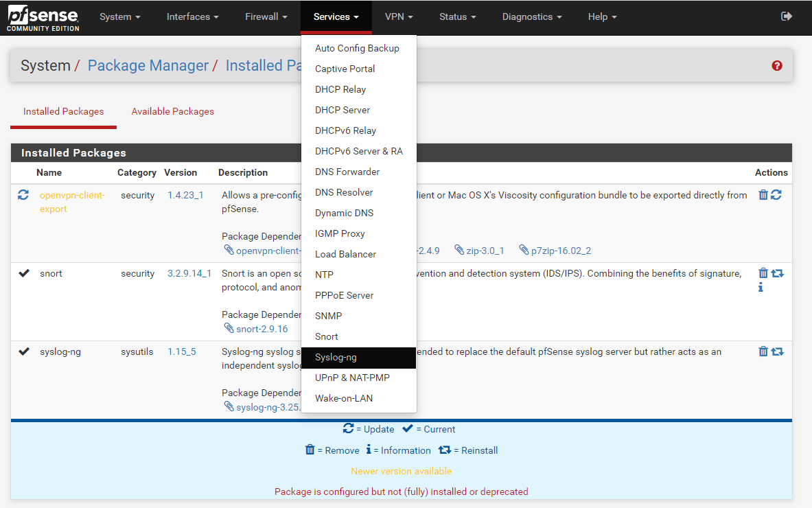This screenshot has width=812, height=508.
Task: Expand the Diagnostics menu
Action: click(x=531, y=16)
